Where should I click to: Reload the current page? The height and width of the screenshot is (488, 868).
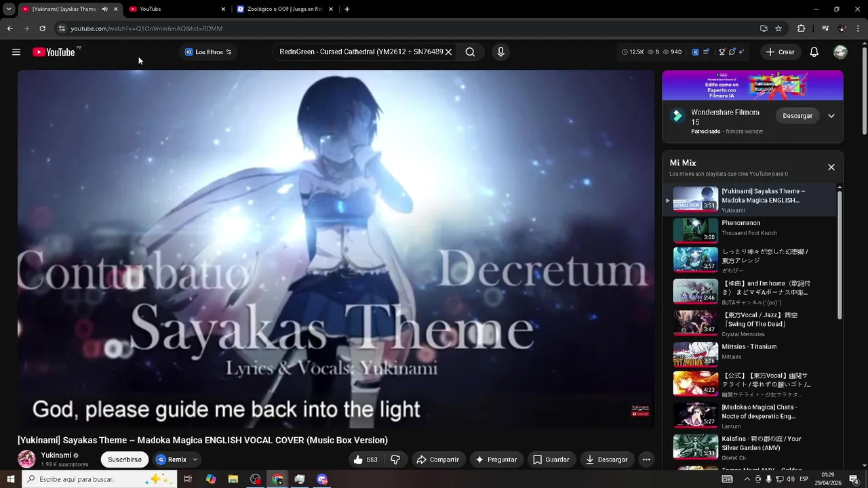(x=42, y=28)
